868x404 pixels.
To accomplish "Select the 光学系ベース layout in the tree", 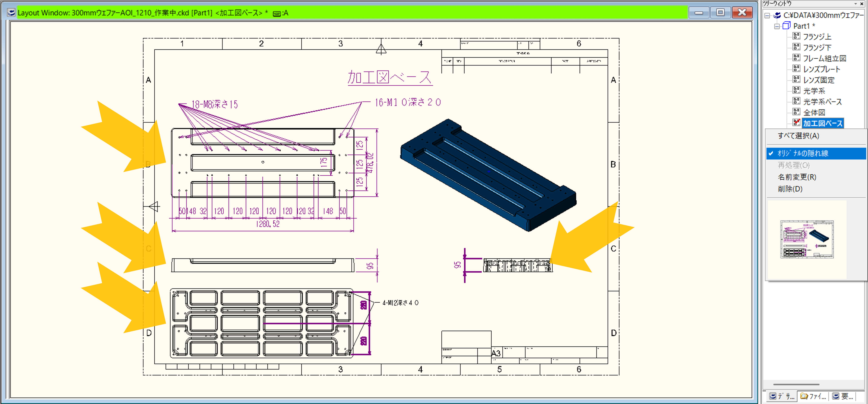I will [822, 101].
